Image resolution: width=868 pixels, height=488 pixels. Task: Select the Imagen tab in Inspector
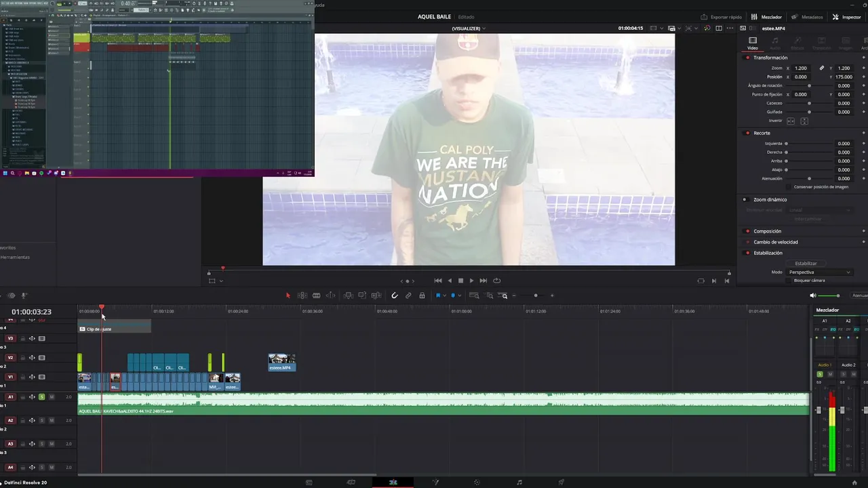845,43
